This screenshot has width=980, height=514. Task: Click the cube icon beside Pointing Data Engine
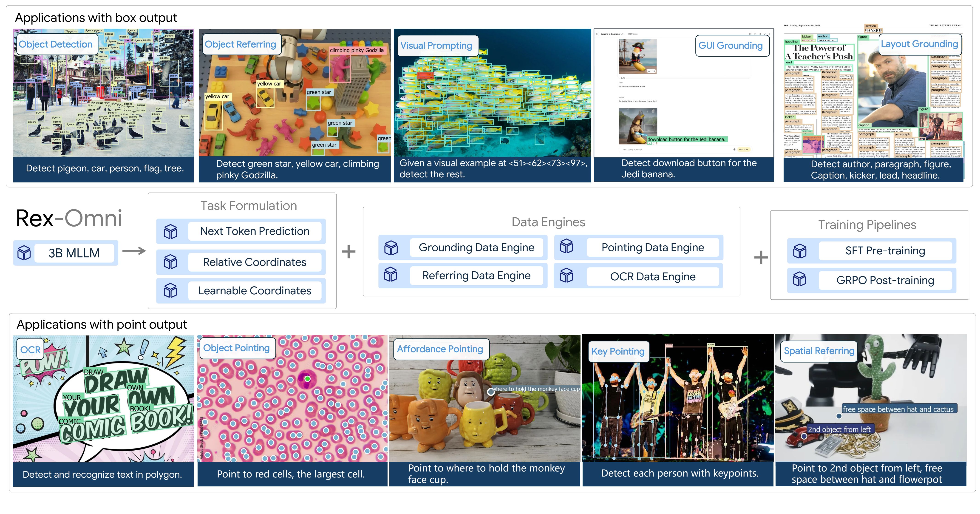coord(566,246)
